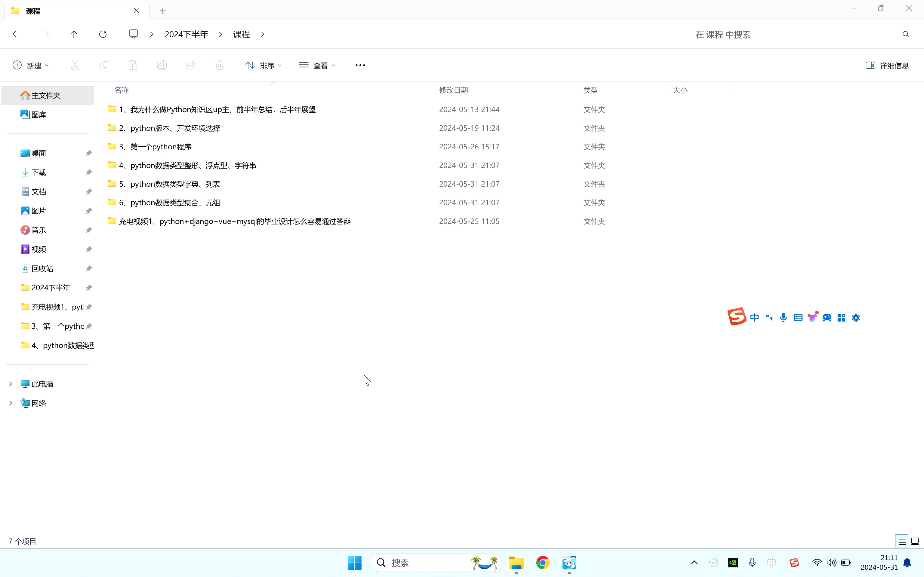
Task: Add a new tab with plus button
Action: [163, 11]
